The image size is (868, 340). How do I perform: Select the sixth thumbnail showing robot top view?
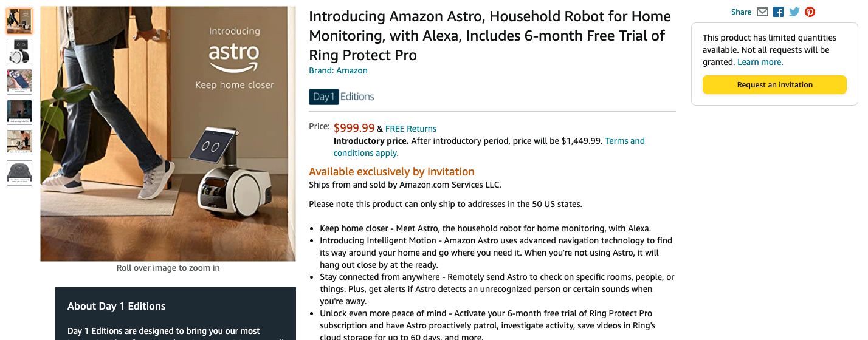pos(19,173)
